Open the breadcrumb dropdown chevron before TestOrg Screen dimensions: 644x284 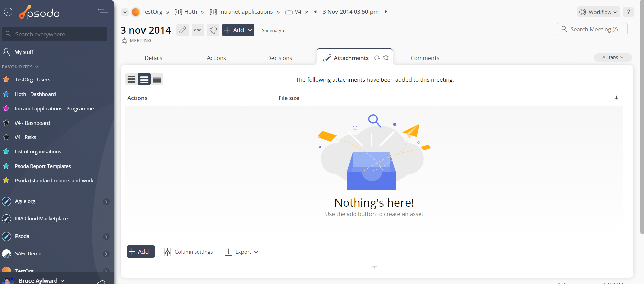(x=125, y=12)
